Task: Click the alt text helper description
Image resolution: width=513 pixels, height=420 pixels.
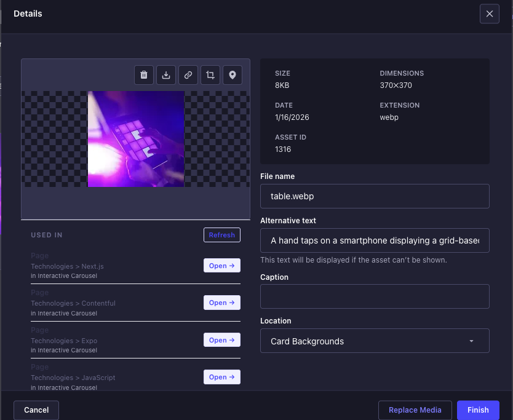Action: click(x=353, y=260)
